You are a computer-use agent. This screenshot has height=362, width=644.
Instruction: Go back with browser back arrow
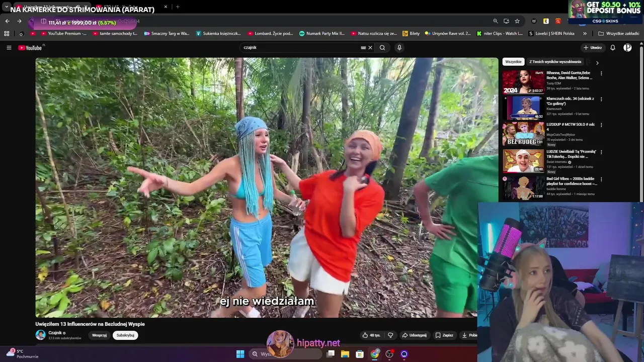7,21
